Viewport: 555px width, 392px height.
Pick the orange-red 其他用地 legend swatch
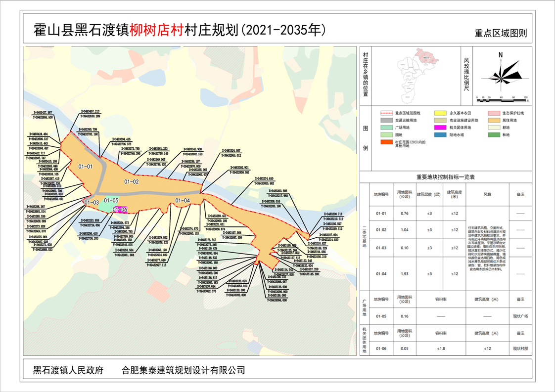click(x=386, y=142)
